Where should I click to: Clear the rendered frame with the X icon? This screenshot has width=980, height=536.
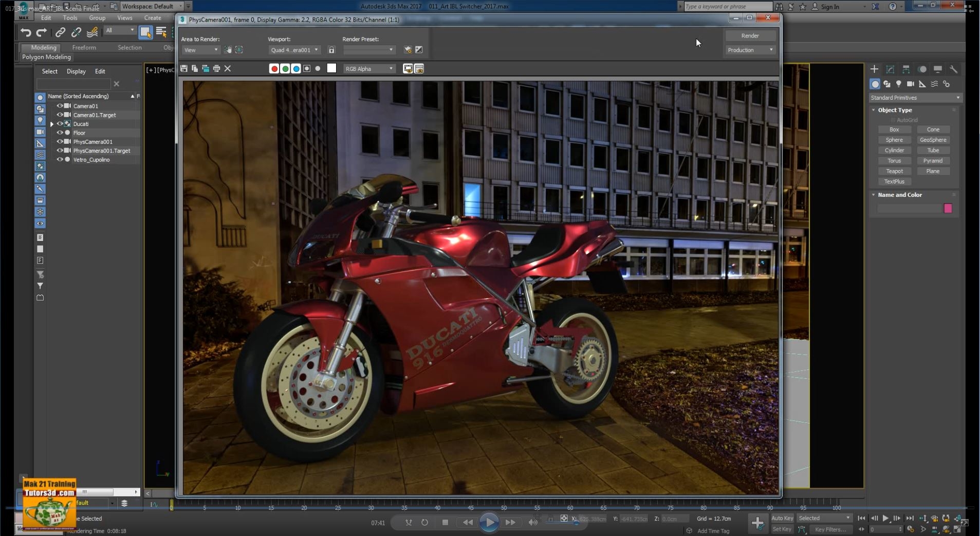click(x=228, y=68)
